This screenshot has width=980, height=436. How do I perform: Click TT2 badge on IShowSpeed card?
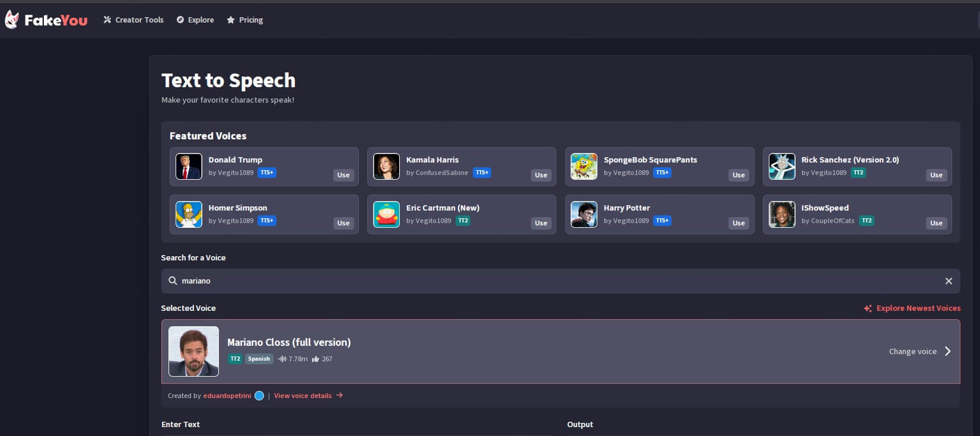coord(867,221)
